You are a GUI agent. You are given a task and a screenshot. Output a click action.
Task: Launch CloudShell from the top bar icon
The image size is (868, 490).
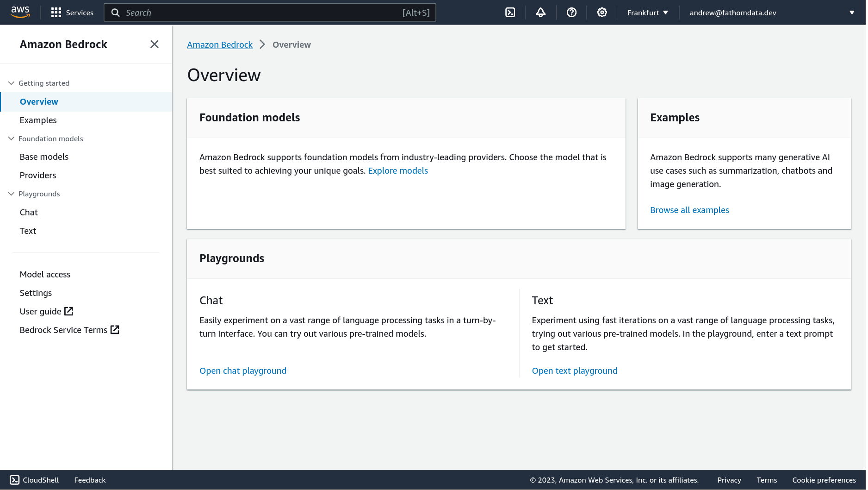click(x=510, y=13)
